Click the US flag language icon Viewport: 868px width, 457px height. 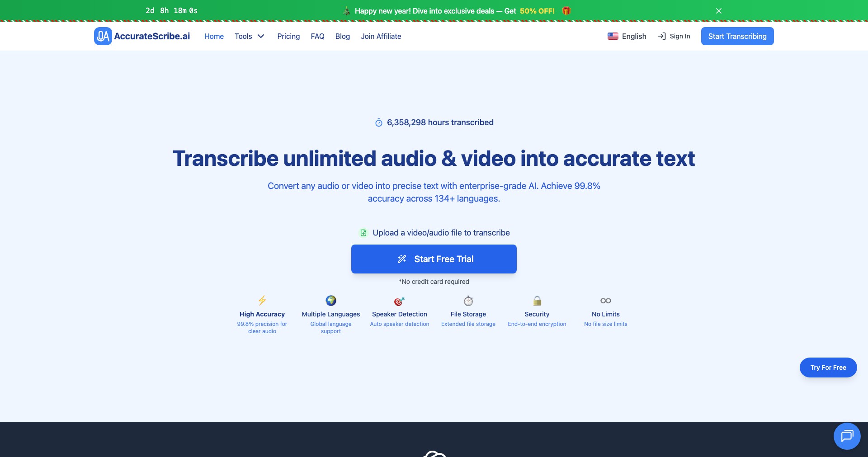(613, 36)
